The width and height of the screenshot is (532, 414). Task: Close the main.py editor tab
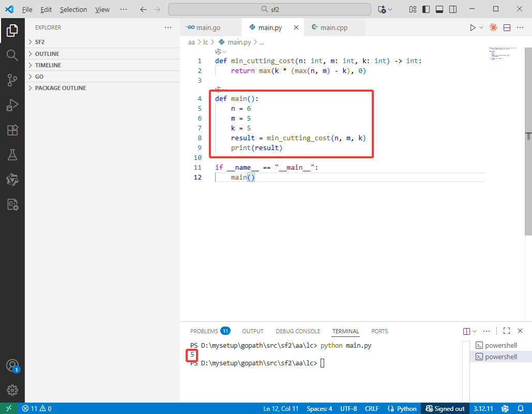point(296,27)
